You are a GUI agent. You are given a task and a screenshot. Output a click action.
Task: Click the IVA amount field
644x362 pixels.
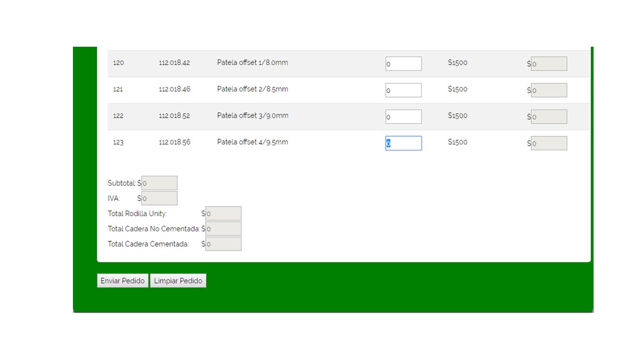click(159, 198)
